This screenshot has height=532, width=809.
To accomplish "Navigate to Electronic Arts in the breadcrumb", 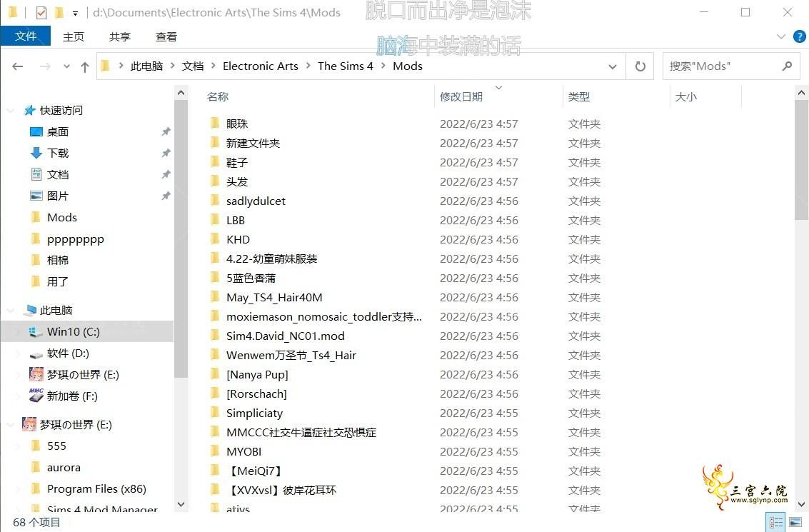I will pos(261,66).
